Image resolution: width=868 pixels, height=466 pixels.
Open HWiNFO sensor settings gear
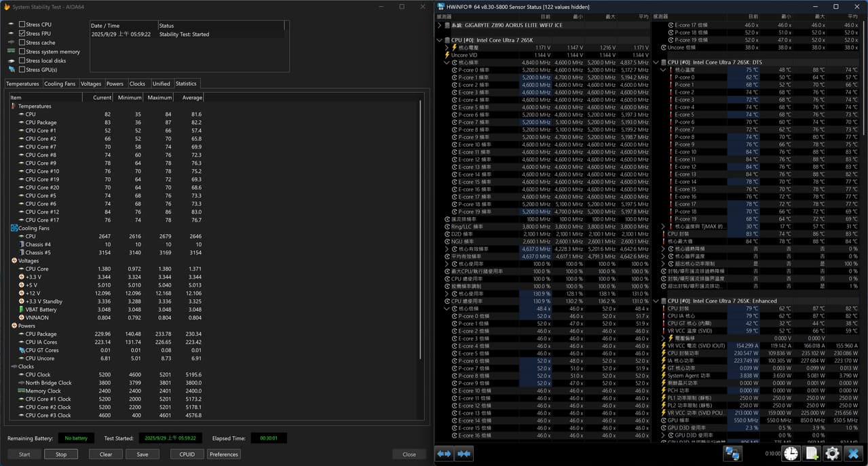coord(831,454)
